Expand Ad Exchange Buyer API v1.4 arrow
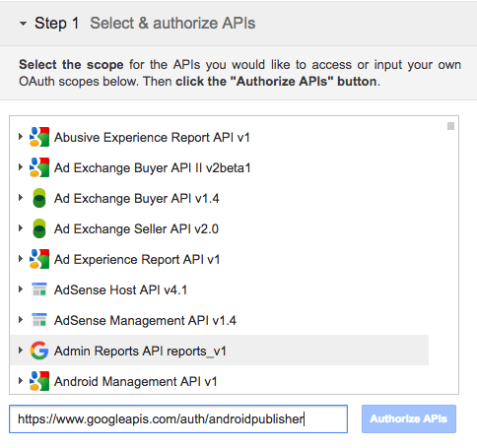This screenshot has width=477, height=448. pyautogui.click(x=21, y=198)
